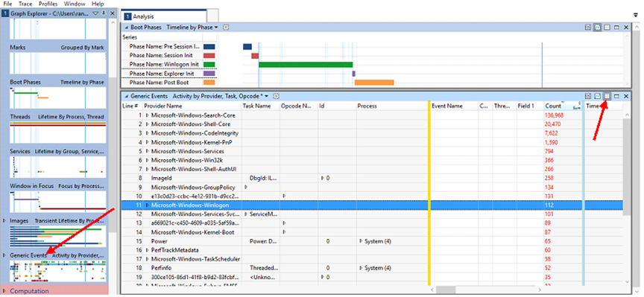Click count value 136,968

tap(554, 115)
